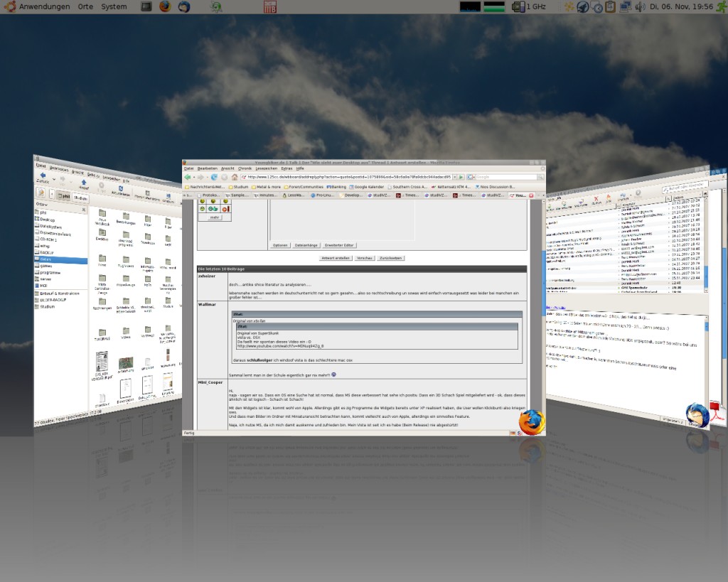Click inside the reply message text area
The height and width of the screenshot is (582, 728).
click(x=342, y=220)
